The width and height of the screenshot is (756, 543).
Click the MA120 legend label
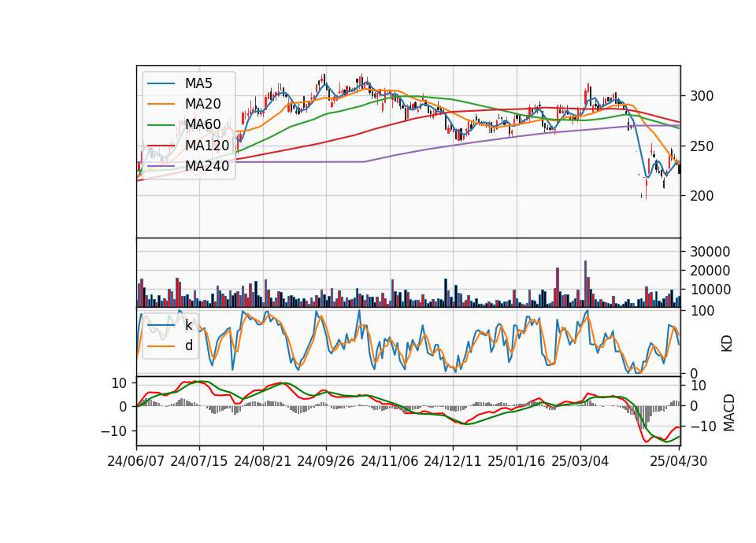tap(207, 145)
